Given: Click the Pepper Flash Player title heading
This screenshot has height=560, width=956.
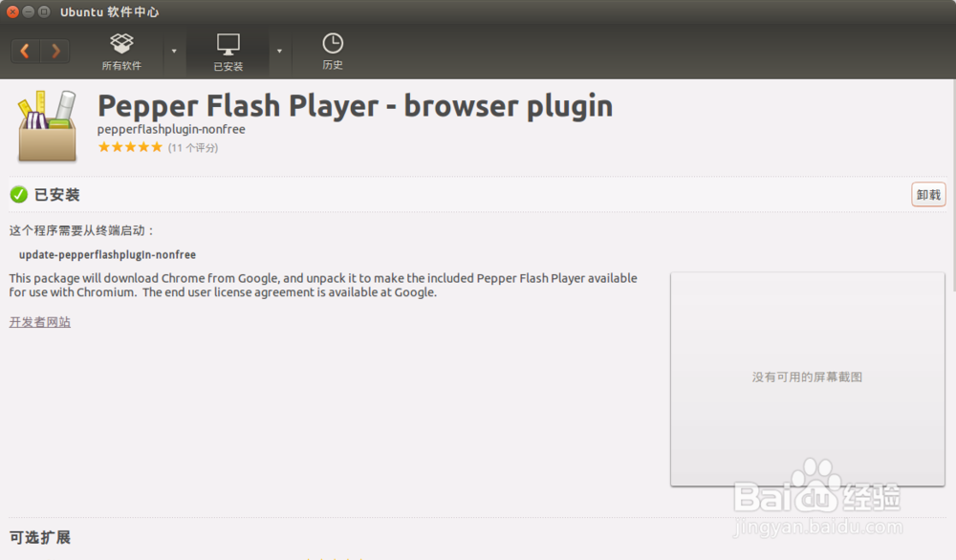Looking at the screenshot, I should click(355, 105).
